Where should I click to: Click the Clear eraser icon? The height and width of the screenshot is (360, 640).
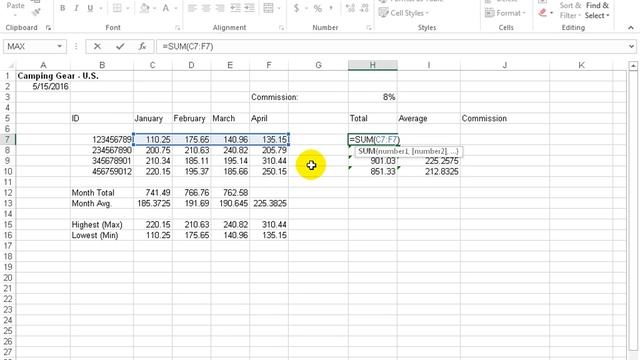pyautogui.click(x=542, y=13)
